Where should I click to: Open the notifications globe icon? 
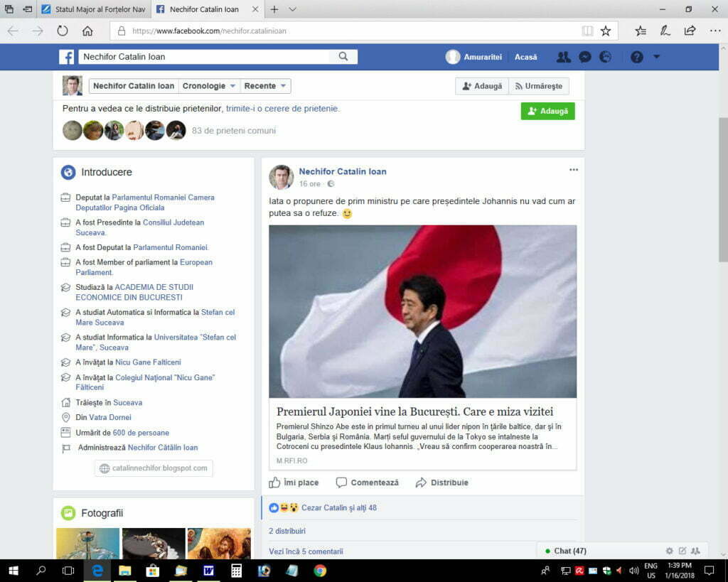point(605,57)
